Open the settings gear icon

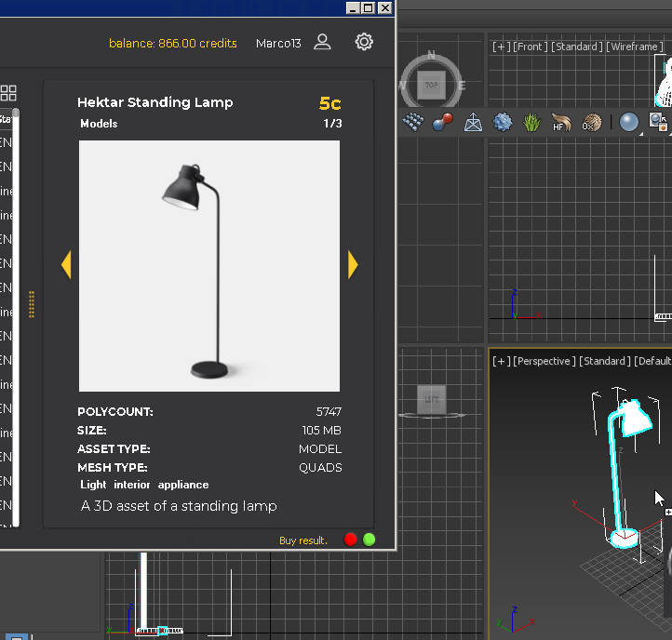click(364, 42)
